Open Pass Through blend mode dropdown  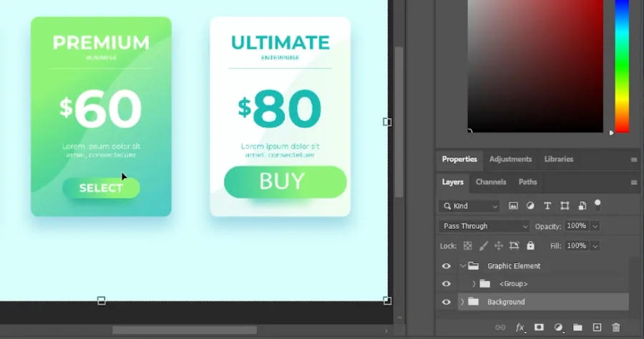pyautogui.click(x=484, y=226)
